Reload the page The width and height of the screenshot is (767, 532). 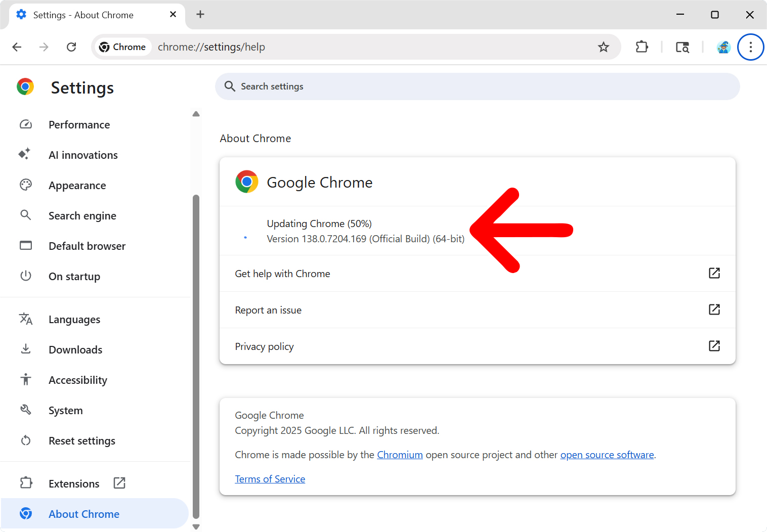(71, 47)
